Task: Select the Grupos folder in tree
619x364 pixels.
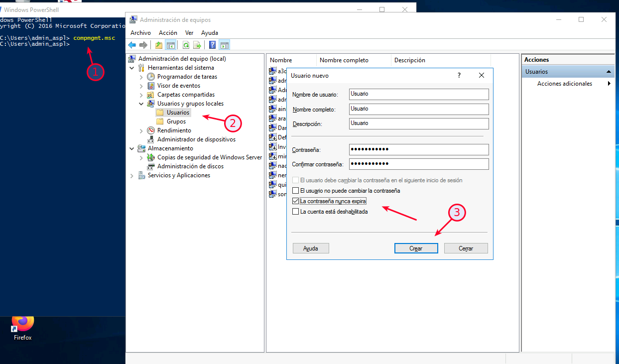Action: pos(176,121)
